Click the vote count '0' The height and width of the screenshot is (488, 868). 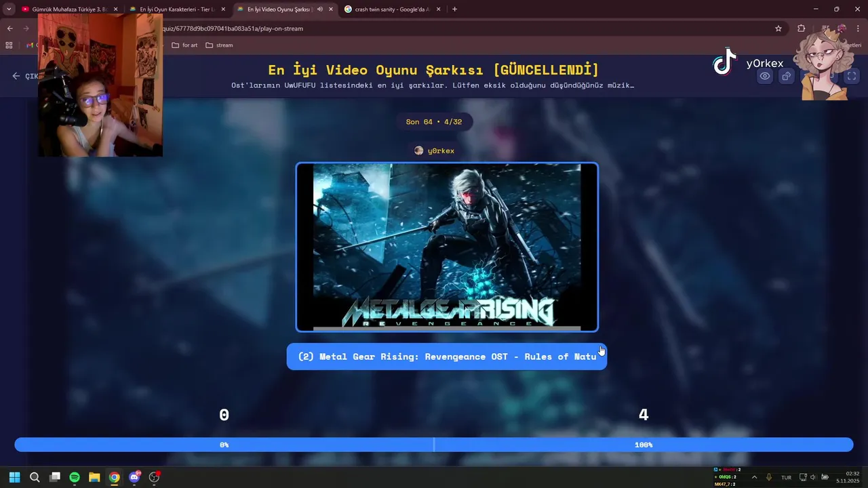pos(224,415)
